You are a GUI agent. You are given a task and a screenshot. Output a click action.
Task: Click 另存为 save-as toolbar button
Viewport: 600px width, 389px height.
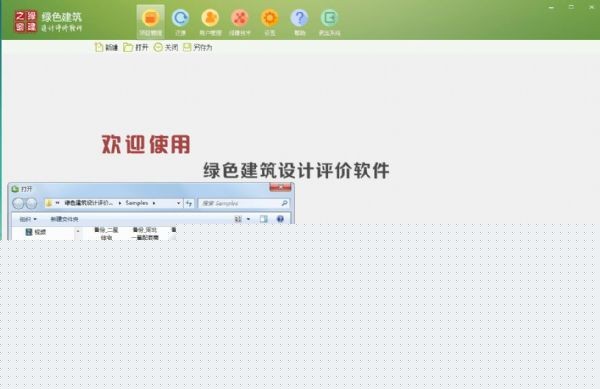point(198,47)
